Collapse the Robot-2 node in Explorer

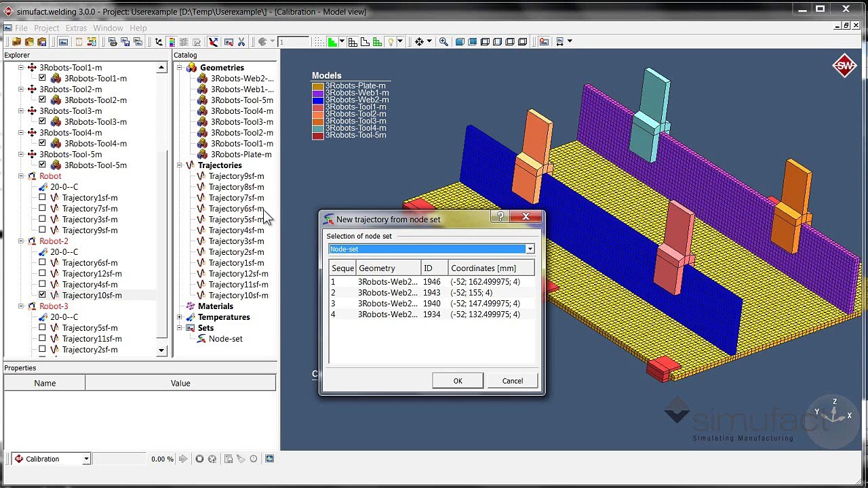tap(20, 241)
